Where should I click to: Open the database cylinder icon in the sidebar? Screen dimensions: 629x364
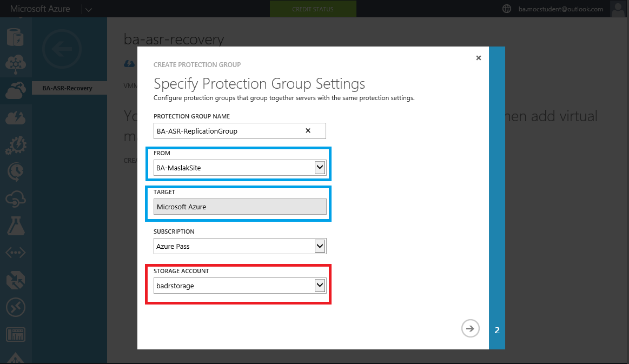click(x=16, y=37)
